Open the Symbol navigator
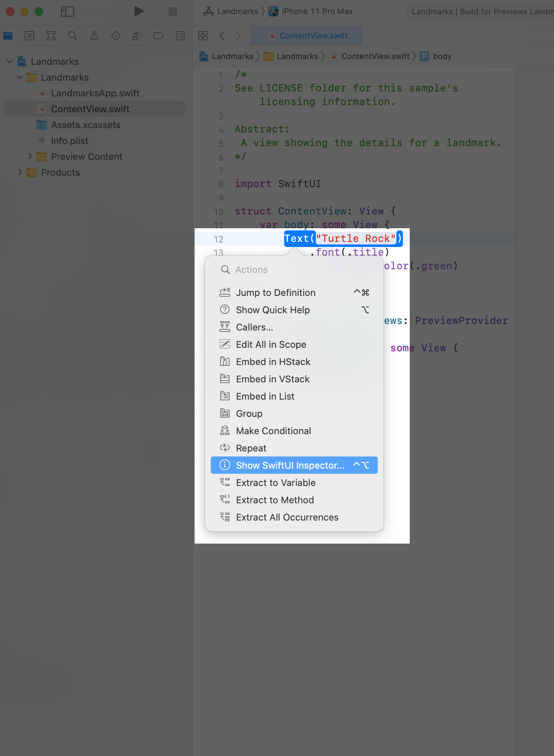 [x=51, y=36]
